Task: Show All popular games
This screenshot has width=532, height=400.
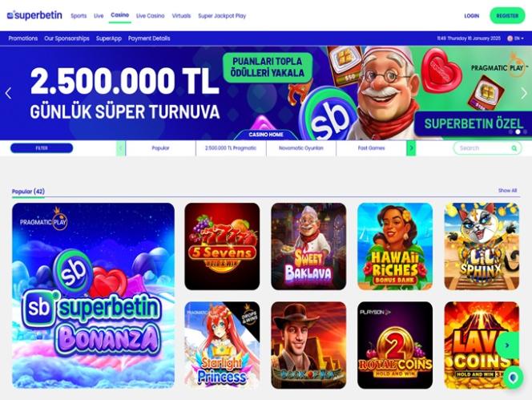Action: tap(507, 191)
